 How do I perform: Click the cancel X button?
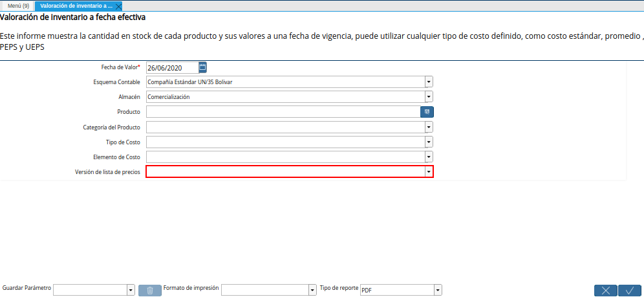[x=605, y=291]
